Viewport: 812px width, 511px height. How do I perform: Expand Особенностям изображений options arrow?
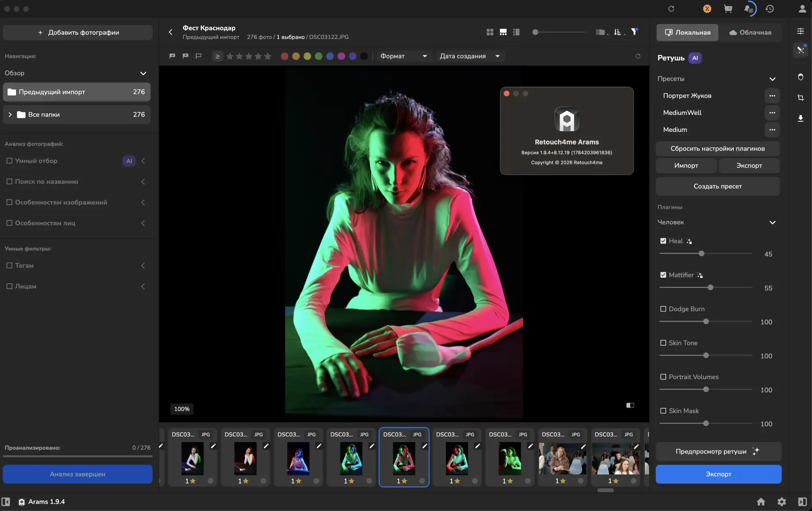click(x=143, y=202)
